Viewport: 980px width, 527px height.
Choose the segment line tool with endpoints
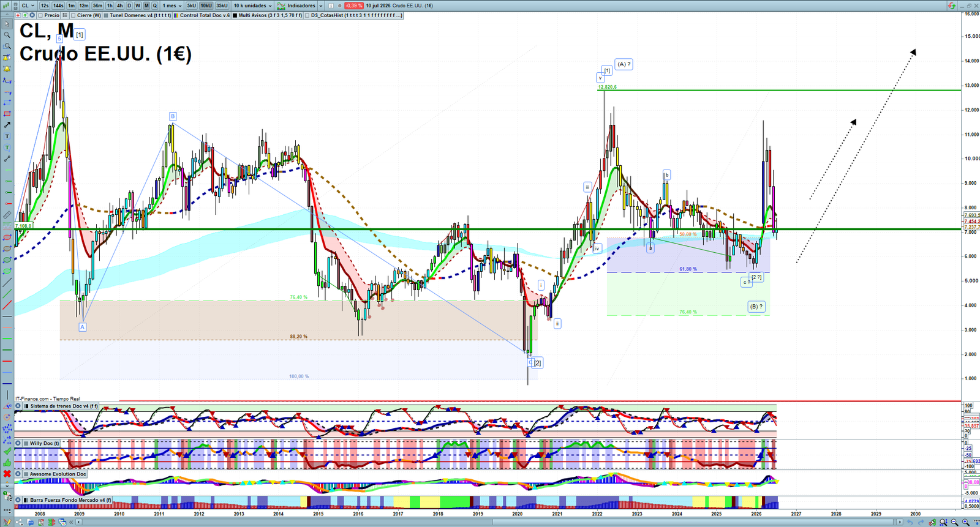click(x=7, y=159)
